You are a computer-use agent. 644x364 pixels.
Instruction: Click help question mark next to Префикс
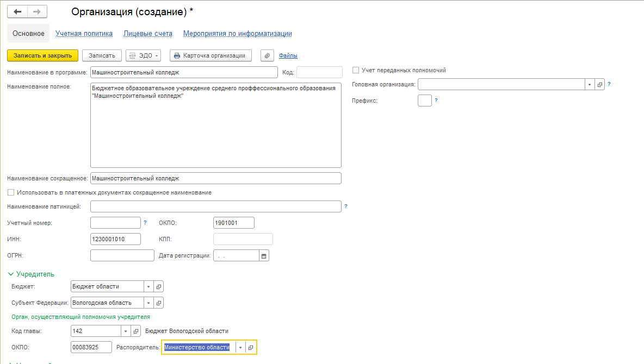click(436, 101)
